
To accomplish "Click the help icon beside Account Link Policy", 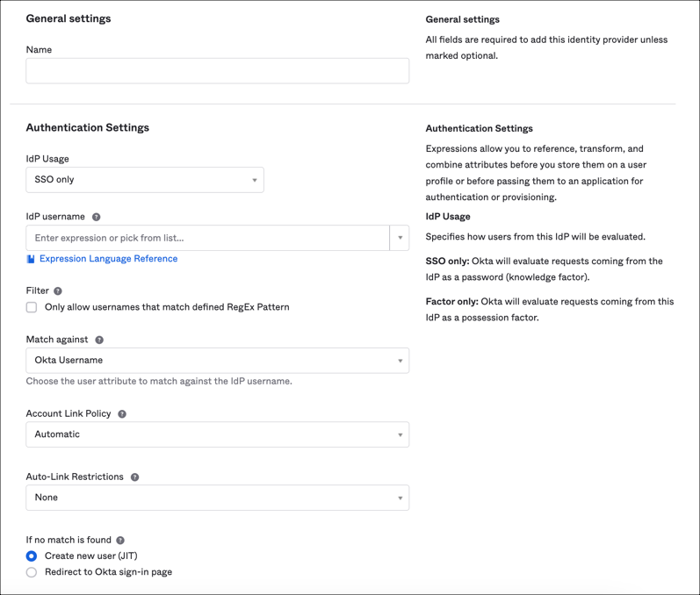I will point(122,413).
